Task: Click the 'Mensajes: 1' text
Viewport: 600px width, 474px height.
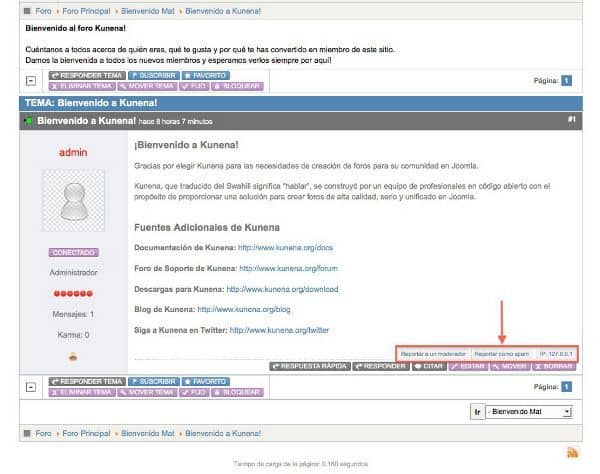Action: 73,314
